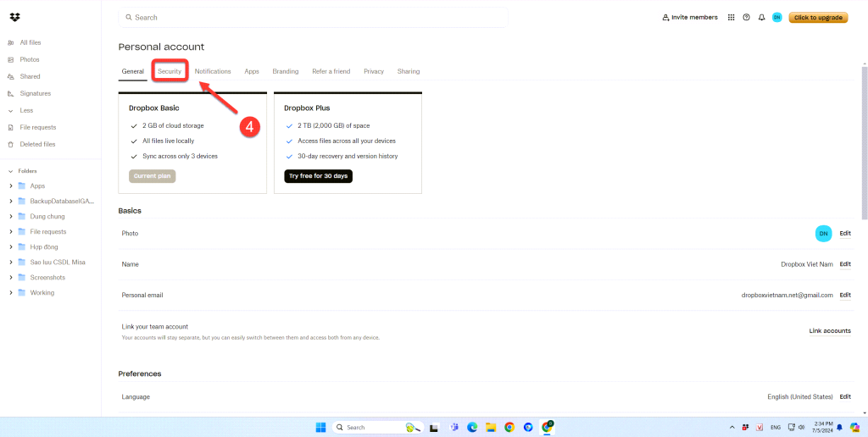Open File requests in sidebar navigation

tap(37, 127)
